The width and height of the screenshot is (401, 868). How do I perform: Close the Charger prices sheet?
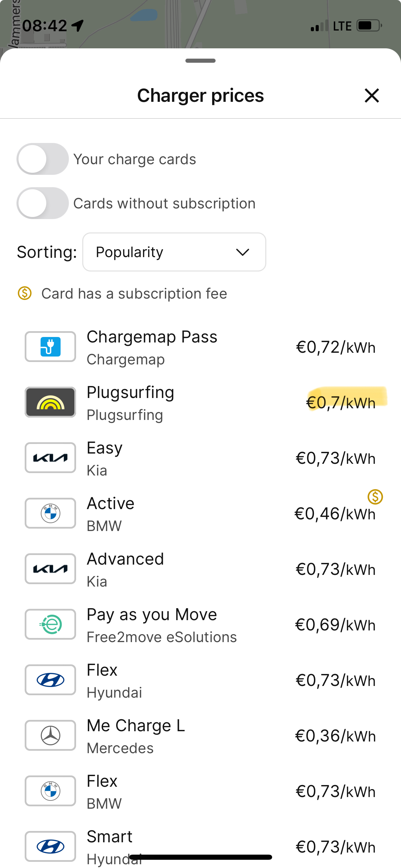pos(372,96)
